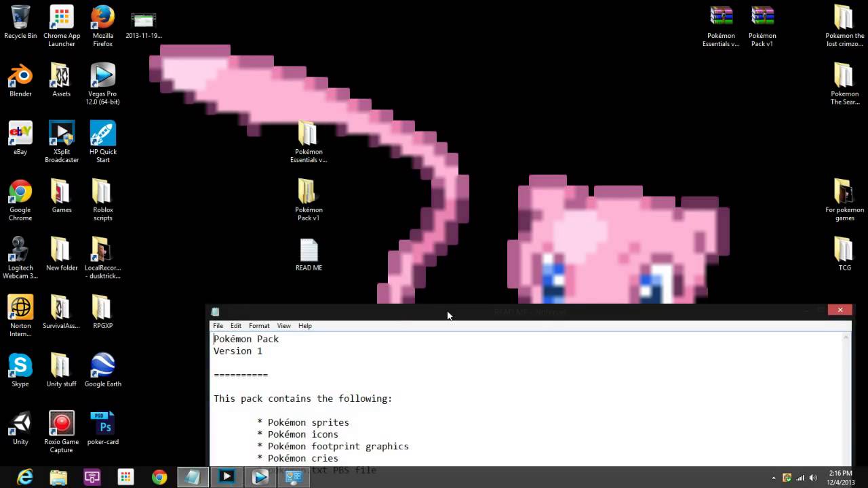868x488 pixels.
Task: Open the Chrome App Launcher taskbar icon
Action: (125, 477)
